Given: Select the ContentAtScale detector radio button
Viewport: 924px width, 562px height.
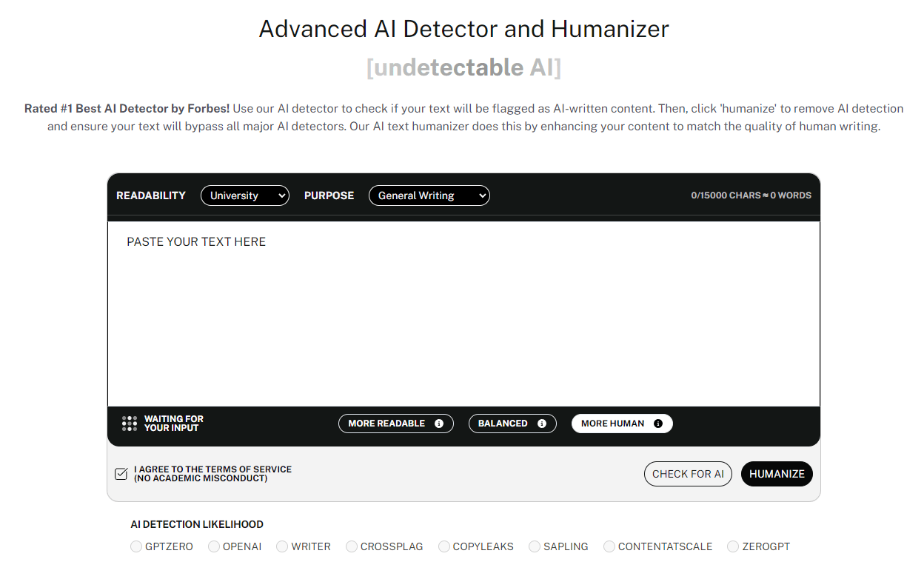Looking at the screenshot, I should pyautogui.click(x=609, y=546).
